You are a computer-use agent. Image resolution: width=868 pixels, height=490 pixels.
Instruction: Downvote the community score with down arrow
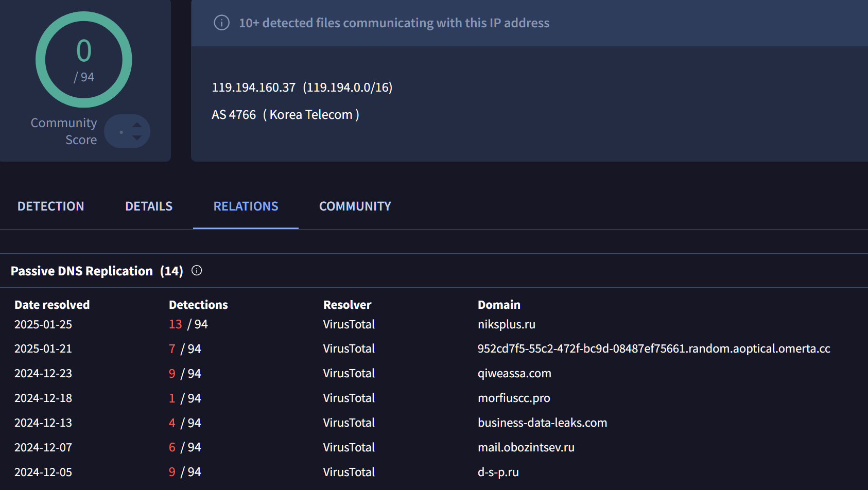coord(137,137)
